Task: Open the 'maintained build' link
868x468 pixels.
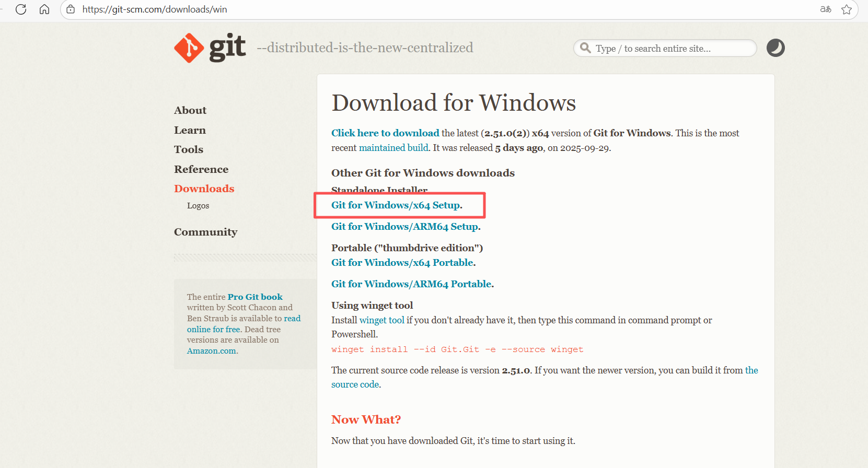Action: click(x=394, y=148)
